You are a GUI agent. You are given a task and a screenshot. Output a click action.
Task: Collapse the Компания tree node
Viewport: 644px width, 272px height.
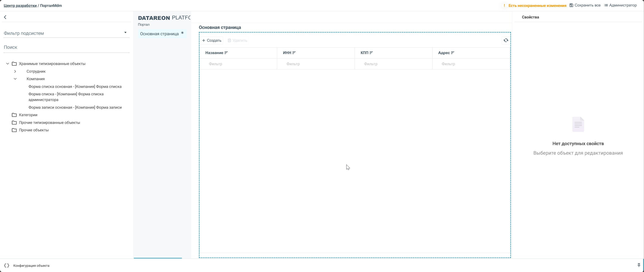click(15, 79)
